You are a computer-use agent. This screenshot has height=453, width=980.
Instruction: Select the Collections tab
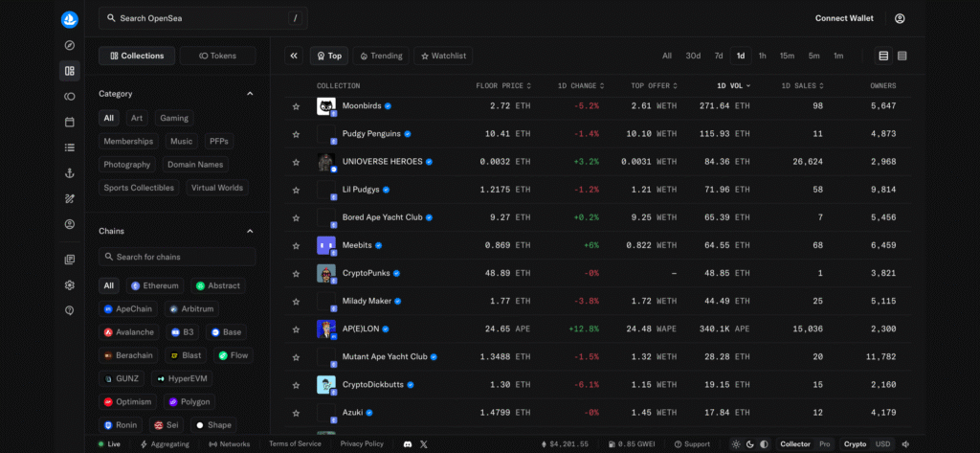(137, 56)
